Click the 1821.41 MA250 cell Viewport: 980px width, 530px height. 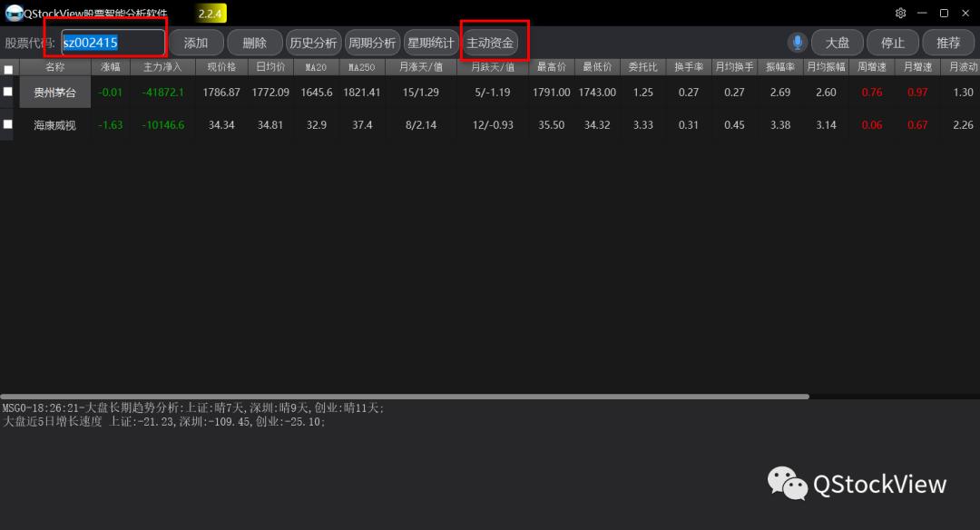point(362,92)
